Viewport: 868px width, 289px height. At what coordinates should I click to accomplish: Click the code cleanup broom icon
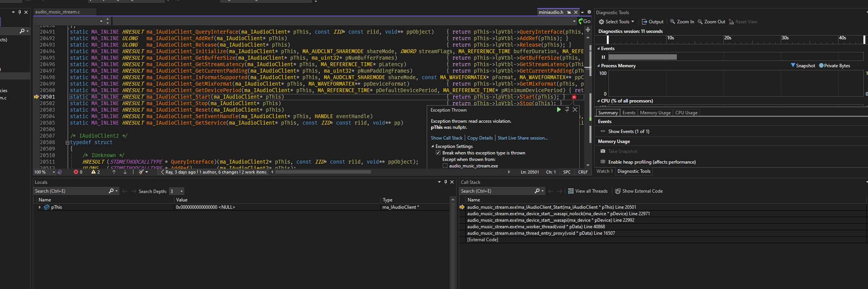pyautogui.click(x=141, y=172)
